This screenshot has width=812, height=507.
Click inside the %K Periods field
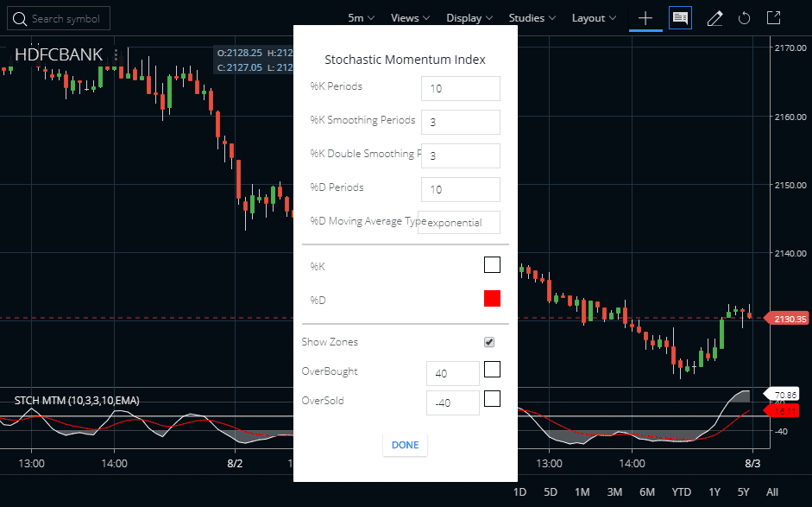coord(460,88)
